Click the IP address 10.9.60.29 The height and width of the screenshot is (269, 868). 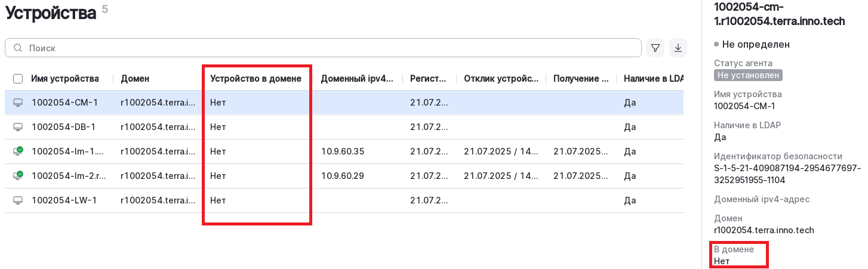pyautogui.click(x=342, y=176)
